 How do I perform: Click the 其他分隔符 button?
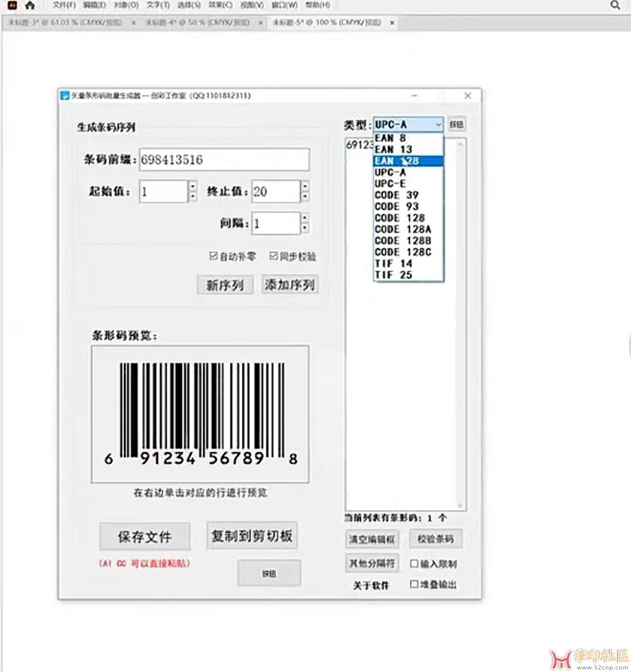372,563
